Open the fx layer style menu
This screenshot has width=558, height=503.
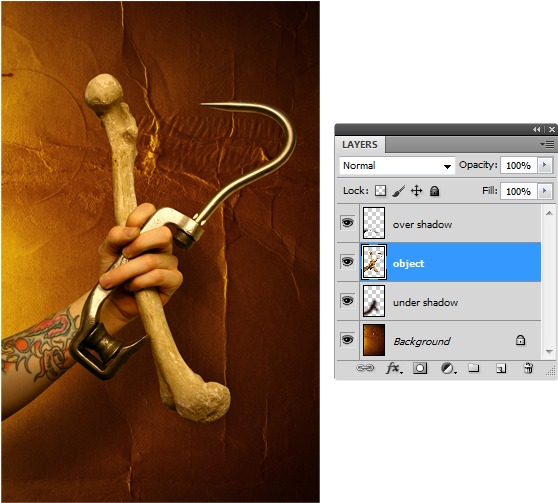pyautogui.click(x=394, y=368)
